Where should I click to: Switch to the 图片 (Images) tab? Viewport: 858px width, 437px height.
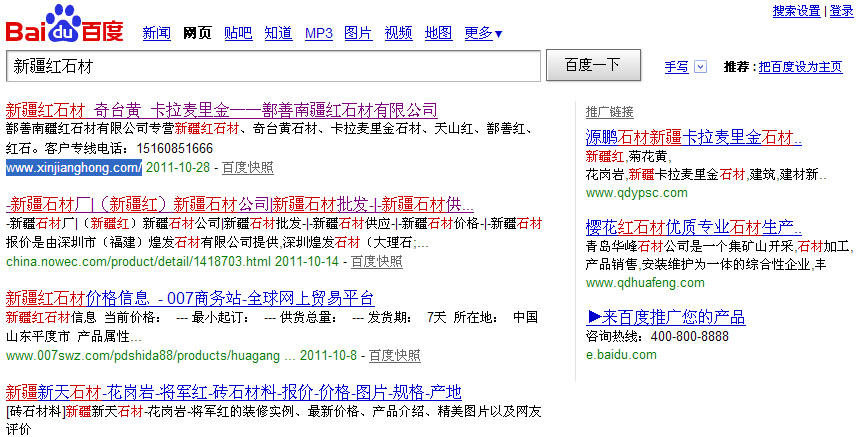358,33
